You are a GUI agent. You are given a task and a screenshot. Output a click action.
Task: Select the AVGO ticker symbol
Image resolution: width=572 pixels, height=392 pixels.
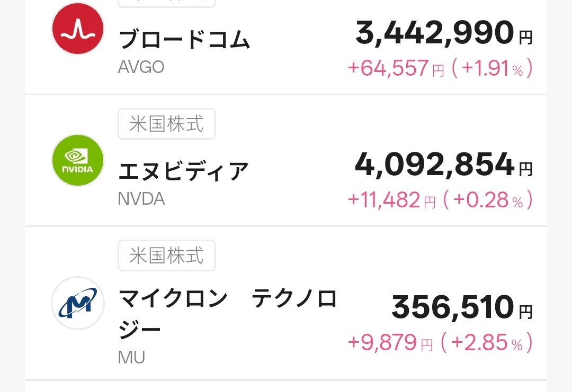[141, 67]
